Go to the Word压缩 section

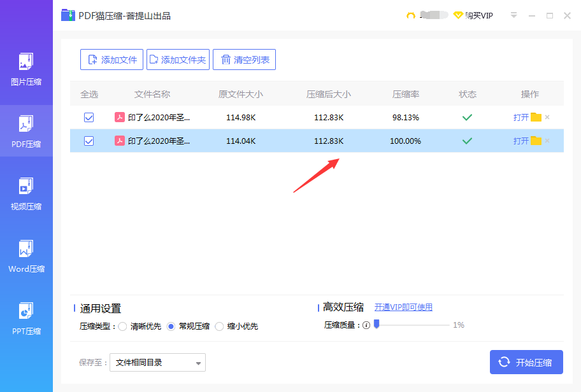[x=26, y=257]
